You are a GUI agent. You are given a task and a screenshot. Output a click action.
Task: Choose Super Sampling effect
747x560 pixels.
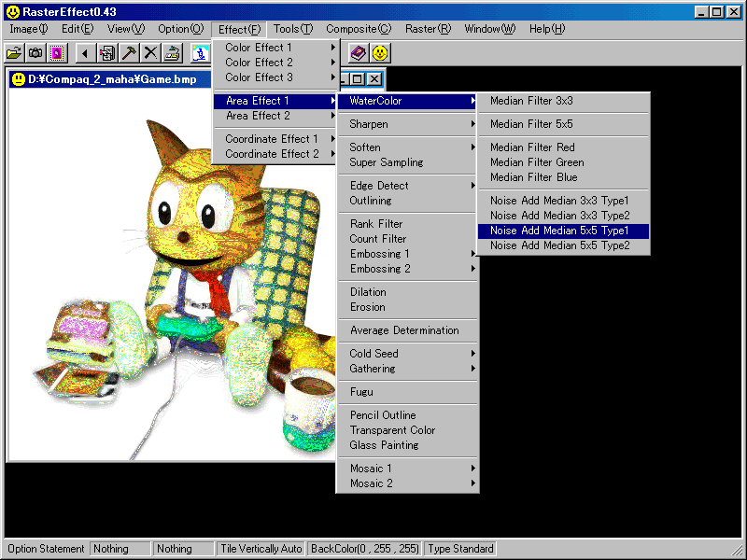408,162
